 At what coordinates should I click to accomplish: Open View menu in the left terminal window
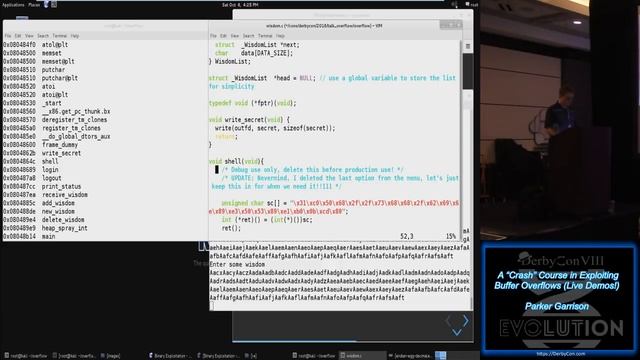point(29,36)
